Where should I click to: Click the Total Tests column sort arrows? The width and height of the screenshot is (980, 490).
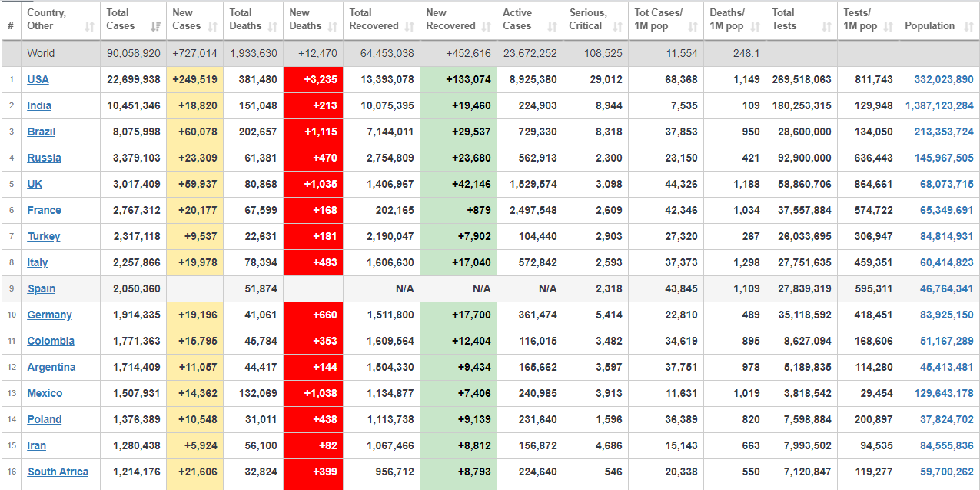click(826, 26)
